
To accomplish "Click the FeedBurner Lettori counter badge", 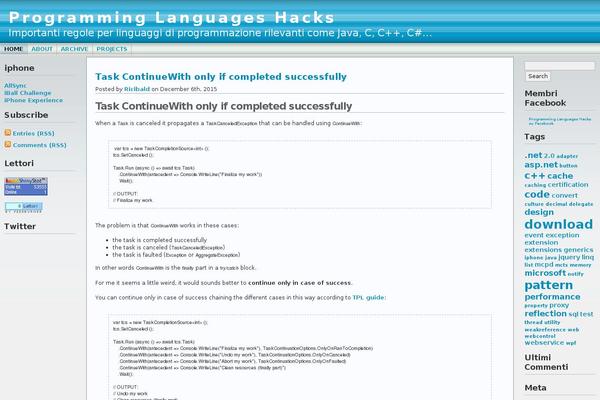I will point(24,207).
